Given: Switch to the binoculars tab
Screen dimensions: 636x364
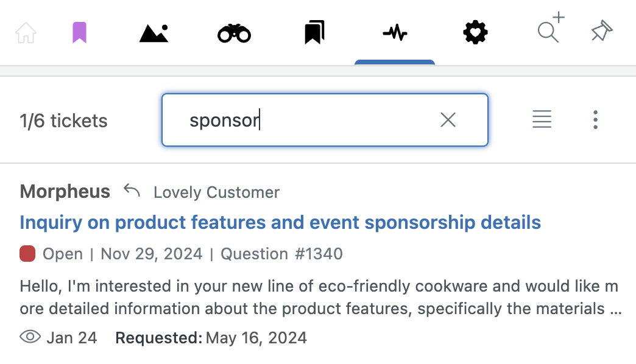Looking at the screenshot, I should pos(234,33).
